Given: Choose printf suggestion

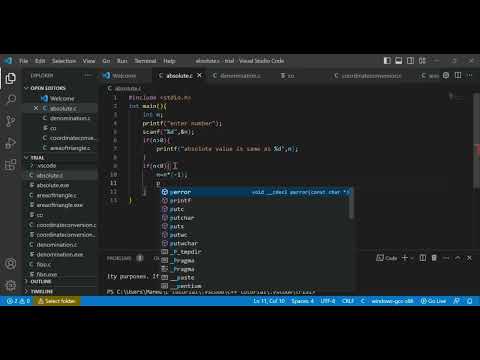Looking at the screenshot, I should click(256, 201).
